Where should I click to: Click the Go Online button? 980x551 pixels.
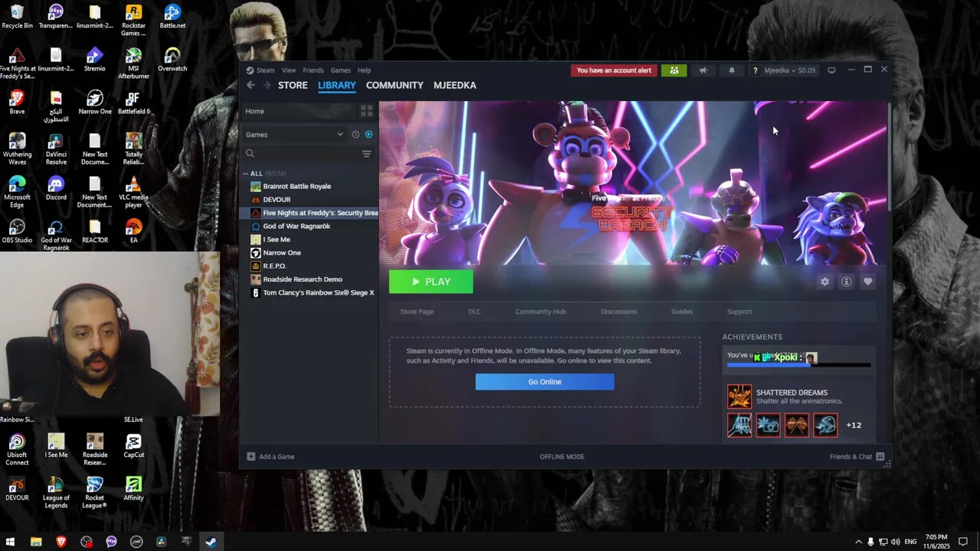544,382
